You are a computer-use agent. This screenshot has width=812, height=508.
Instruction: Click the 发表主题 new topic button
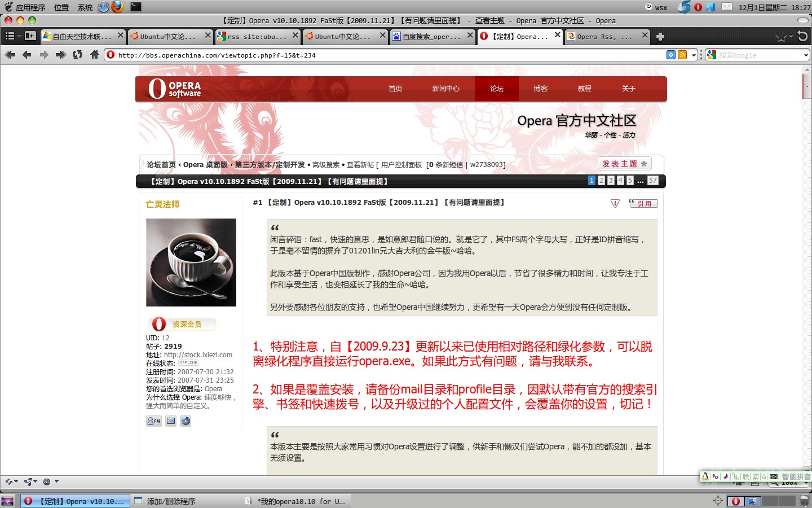click(624, 164)
